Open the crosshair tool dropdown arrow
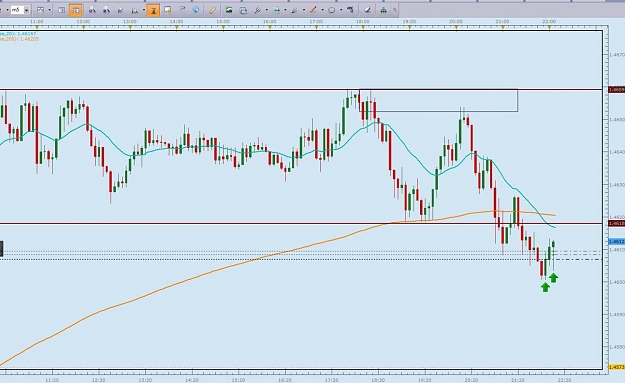Image resolution: width=625 pixels, height=383 pixels. point(285,10)
